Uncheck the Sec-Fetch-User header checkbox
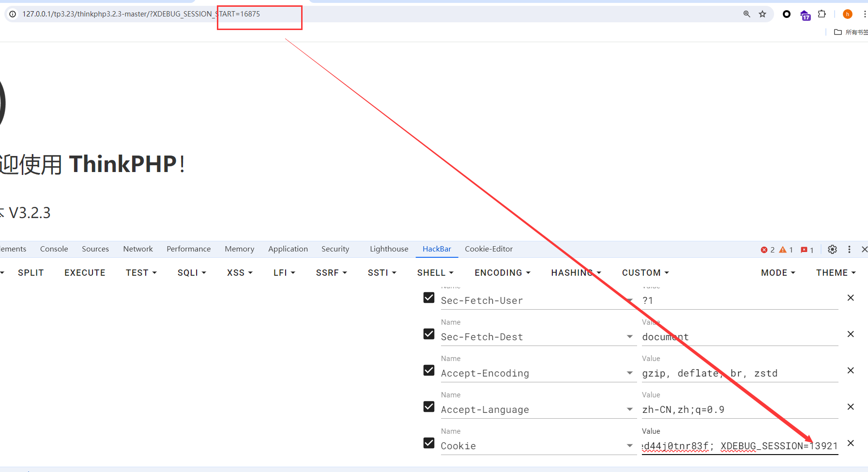868x472 pixels. pos(428,298)
